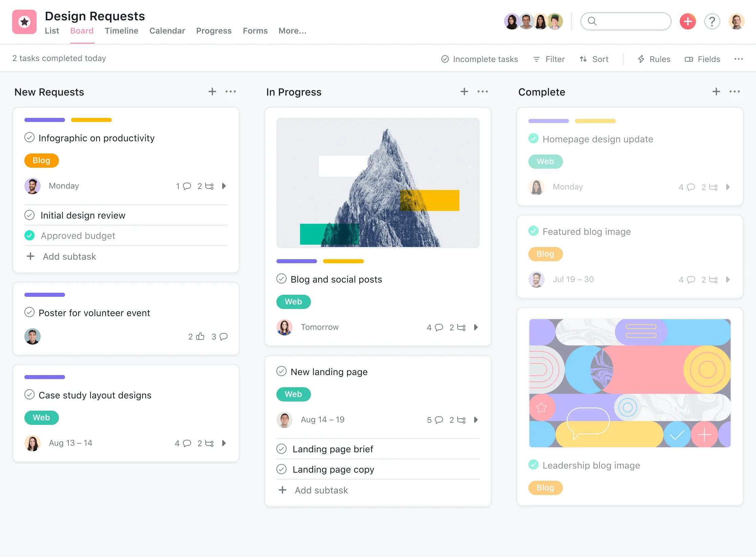The width and height of the screenshot is (756, 557).
Task: Switch to the Calendar tab
Action: (x=167, y=30)
